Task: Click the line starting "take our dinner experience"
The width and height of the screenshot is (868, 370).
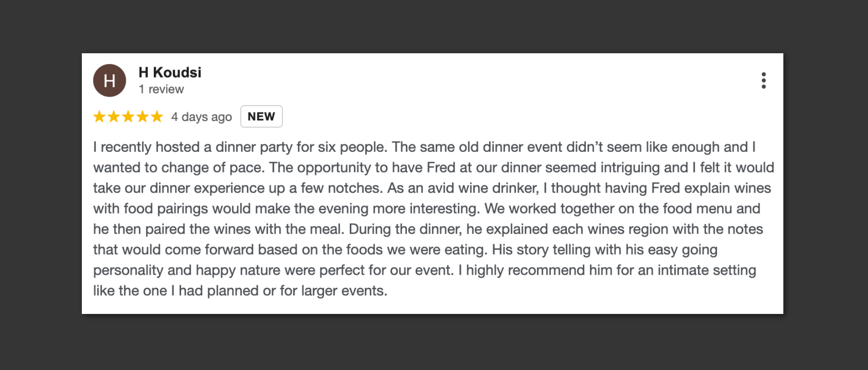Action: pos(432,188)
